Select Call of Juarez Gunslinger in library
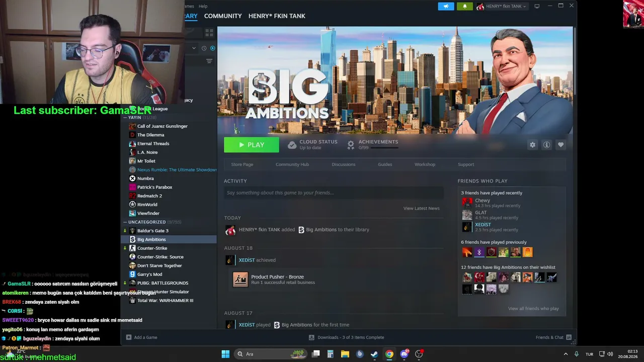The width and height of the screenshot is (644, 362). point(163,126)
